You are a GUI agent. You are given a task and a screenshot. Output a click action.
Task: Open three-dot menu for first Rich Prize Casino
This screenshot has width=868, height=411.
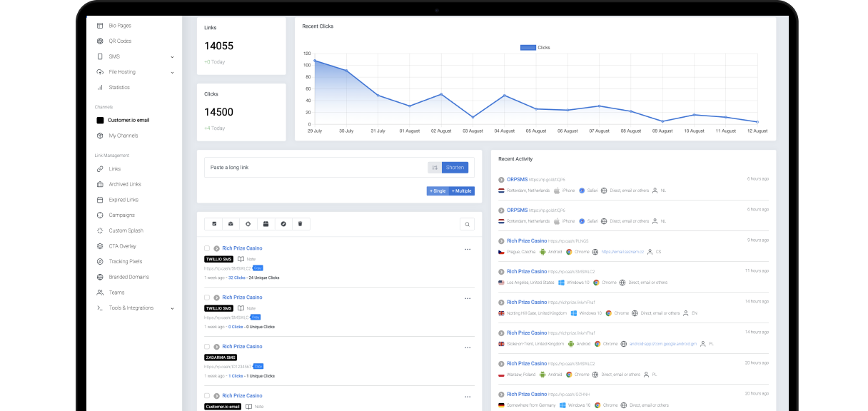pyautogui.click(x=468, y=249)
